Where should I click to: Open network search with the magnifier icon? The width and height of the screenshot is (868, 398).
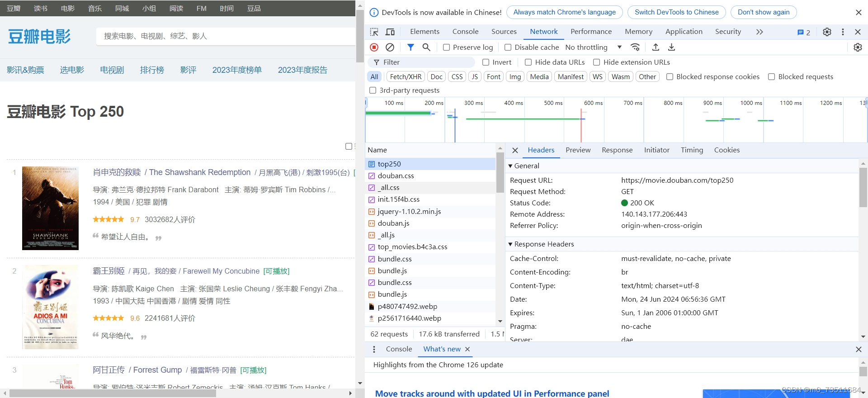[426, 47]
